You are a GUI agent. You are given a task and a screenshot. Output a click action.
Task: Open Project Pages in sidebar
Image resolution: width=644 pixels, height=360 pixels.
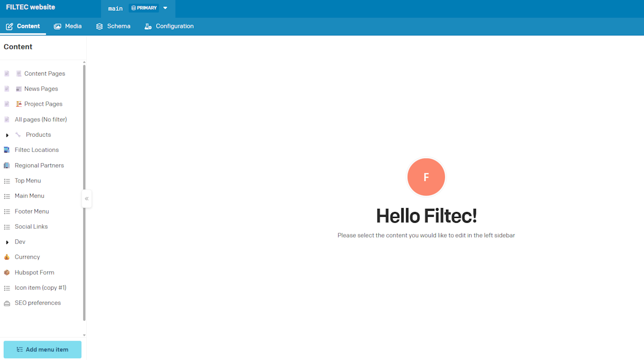43,104
